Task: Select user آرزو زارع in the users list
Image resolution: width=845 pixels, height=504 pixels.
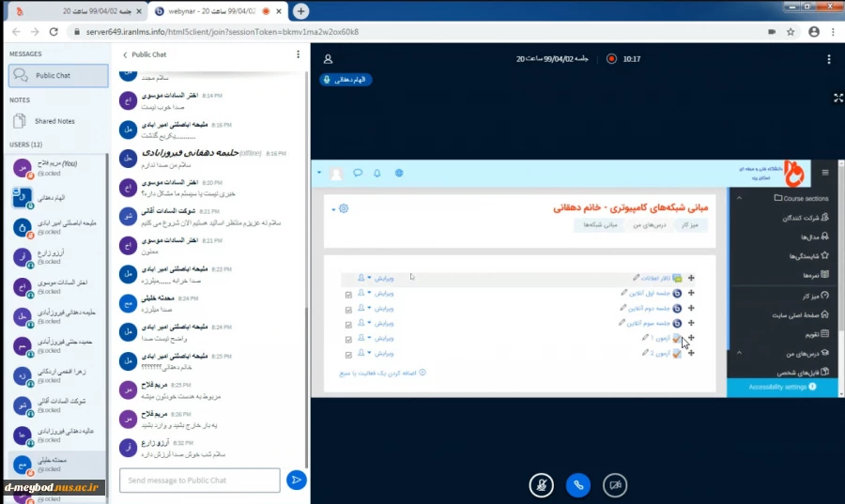Action: click(56, 257)
